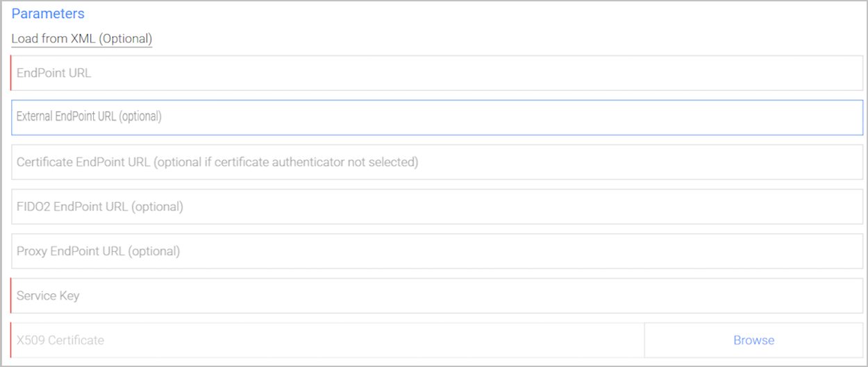The image size is (868, 367).
Task: Choose a certificate file via Browse
Action: point(753,340)
